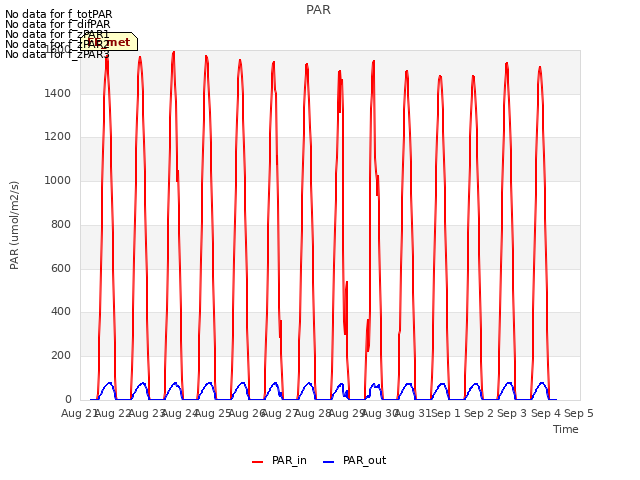The width and height of the screenshot is (640, 480).
Task: Click the Sep 5 x-axis tick label
Action: [x=579, y=413]
